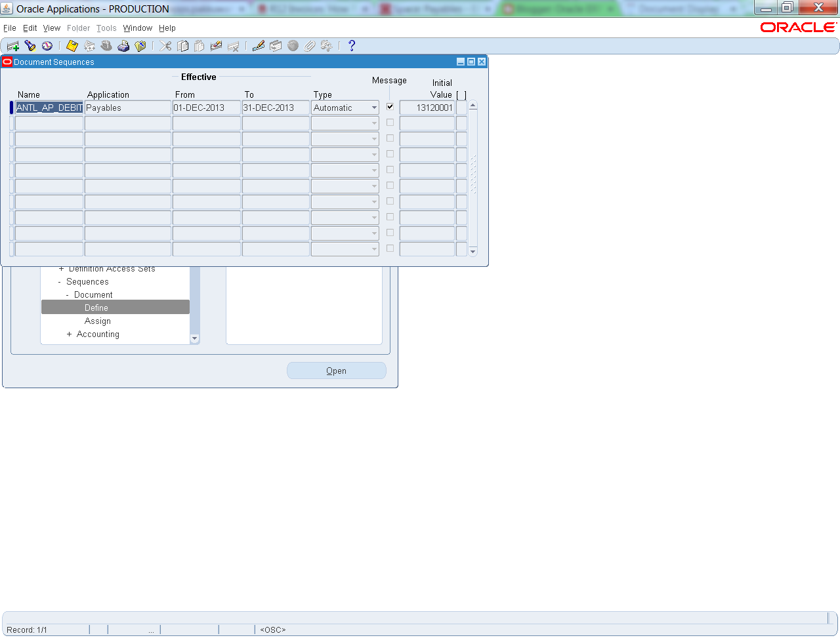Click the Copy toolbar icon
The image size is (840, 640).
[182, 46]
